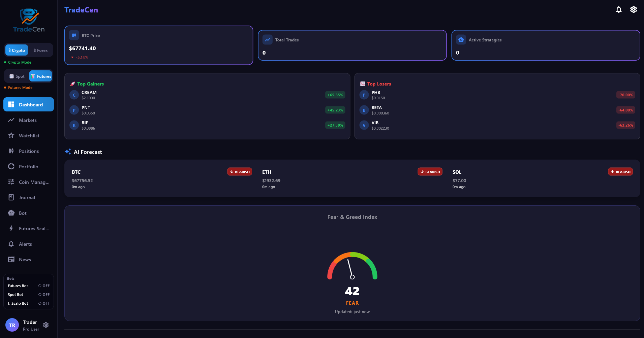Image resolution: width=644 pixels, height=338 pixels.
Task: Select Futures trading mode
Action: tap(40, 76)
